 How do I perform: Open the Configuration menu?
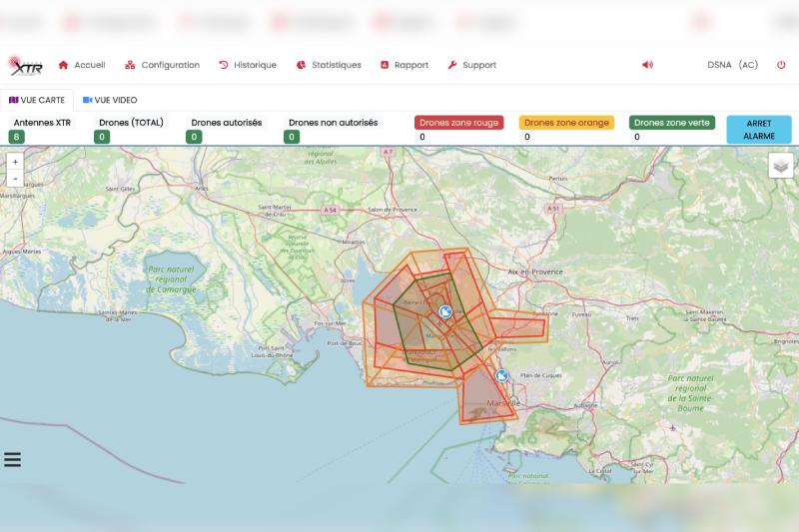(162, 65)
